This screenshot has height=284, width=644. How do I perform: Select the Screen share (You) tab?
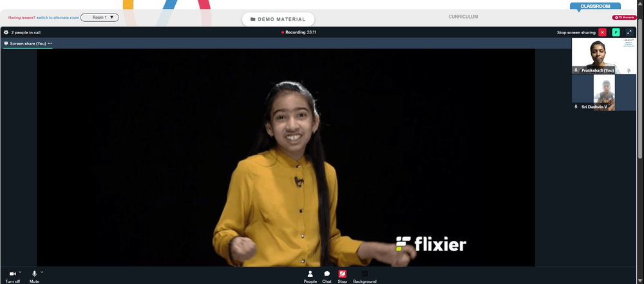pos(28,43)
